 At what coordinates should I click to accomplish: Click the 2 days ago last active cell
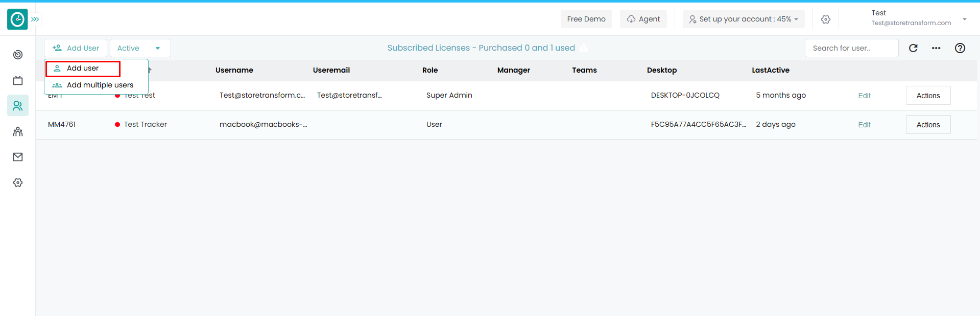pyautogui.click(x=776, y=124)
